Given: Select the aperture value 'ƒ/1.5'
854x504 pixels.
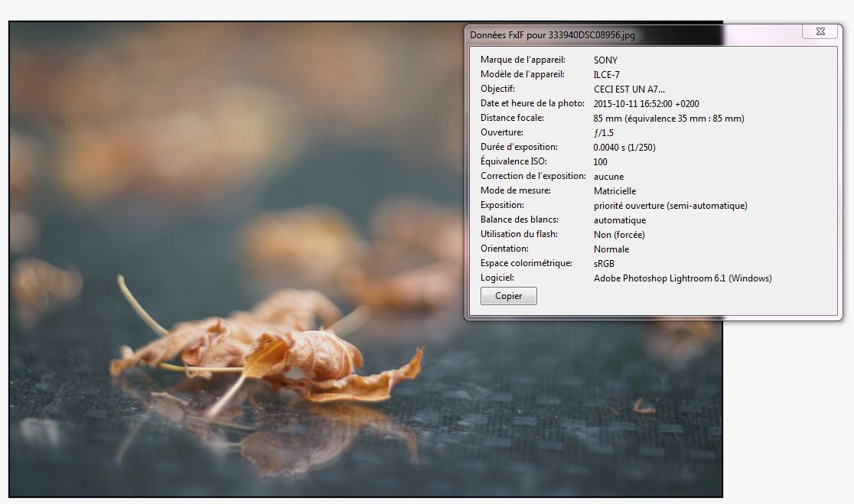Looking at the screenshot, I should [604, 133].
